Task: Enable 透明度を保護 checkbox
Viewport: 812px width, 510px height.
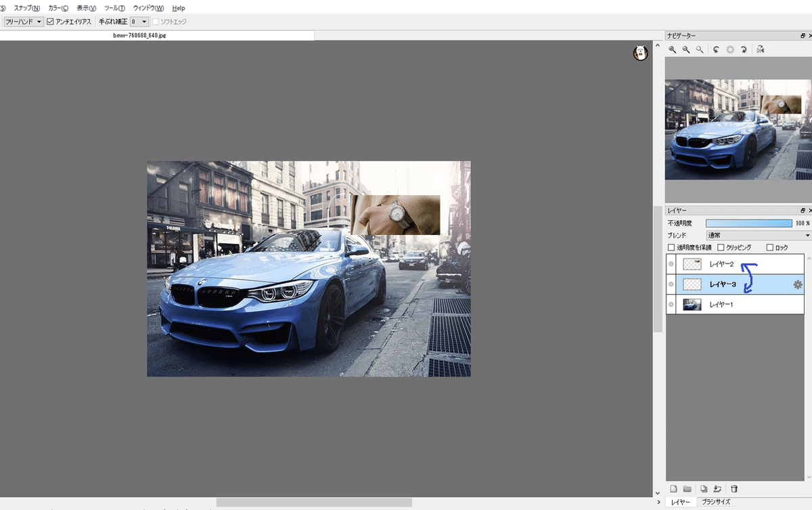Action: pyautogui.click(x=671, y=248)
